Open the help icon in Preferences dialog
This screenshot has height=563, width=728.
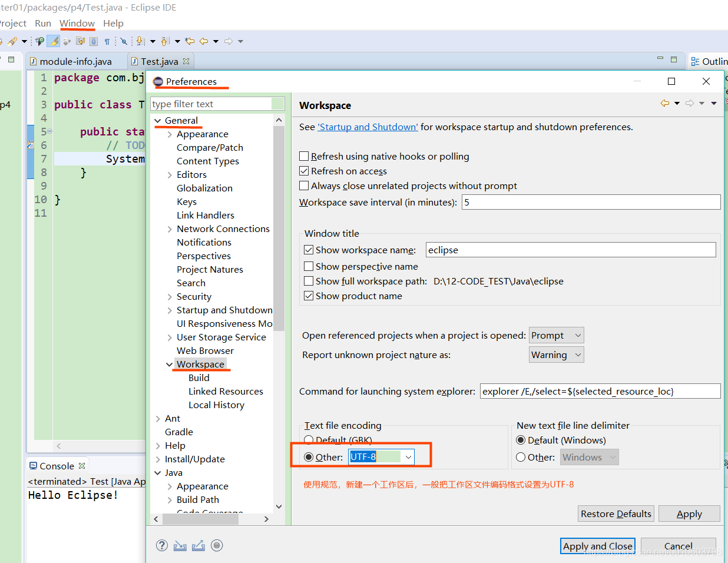tap(162, 545)
